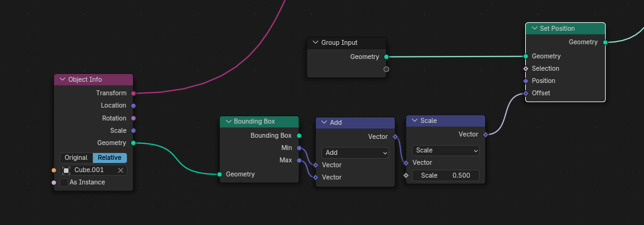Click the Transform output socket

134,93
